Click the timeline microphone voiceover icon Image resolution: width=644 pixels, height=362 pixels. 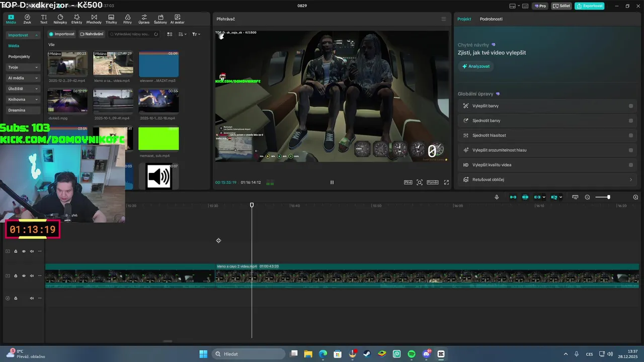[497, 197]
